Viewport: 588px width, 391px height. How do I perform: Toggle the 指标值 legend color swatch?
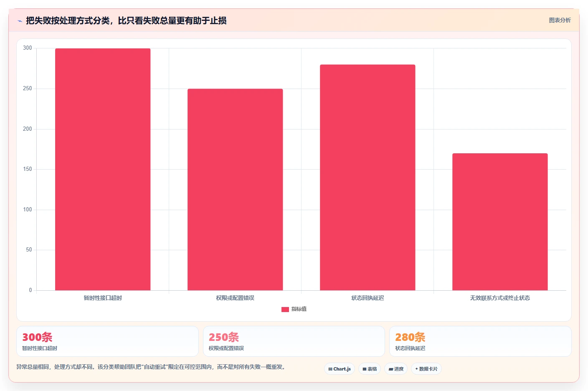pos(285,310)
